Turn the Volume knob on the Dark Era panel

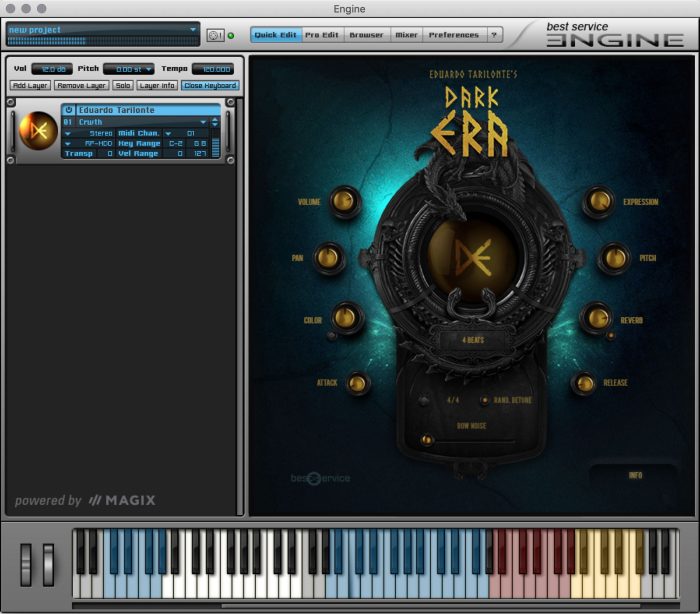coord(344,201)
